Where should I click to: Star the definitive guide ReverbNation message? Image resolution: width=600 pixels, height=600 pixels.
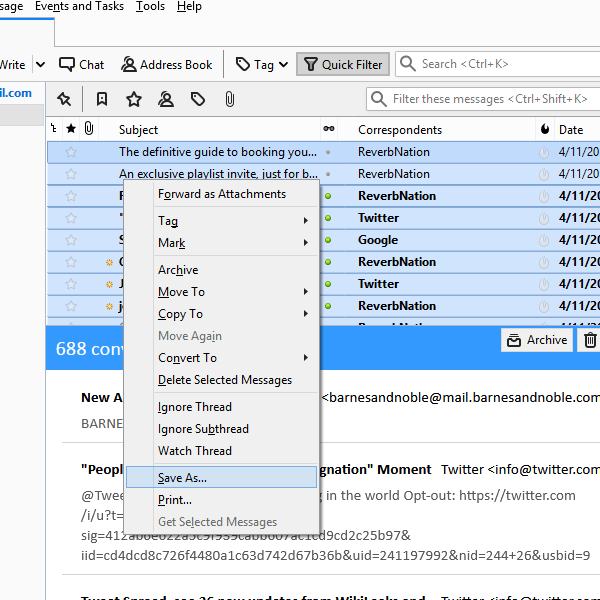[71, 152]
